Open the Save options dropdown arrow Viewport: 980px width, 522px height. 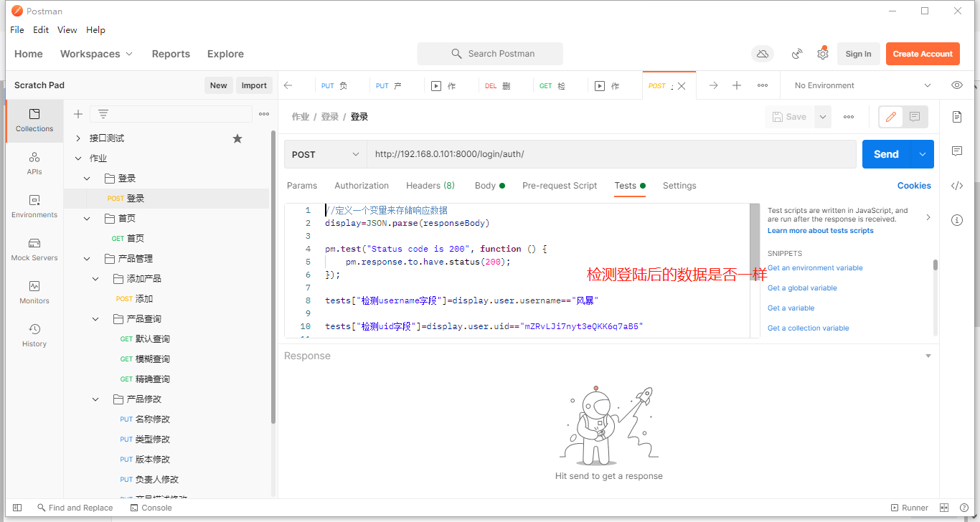click(823, 117)
